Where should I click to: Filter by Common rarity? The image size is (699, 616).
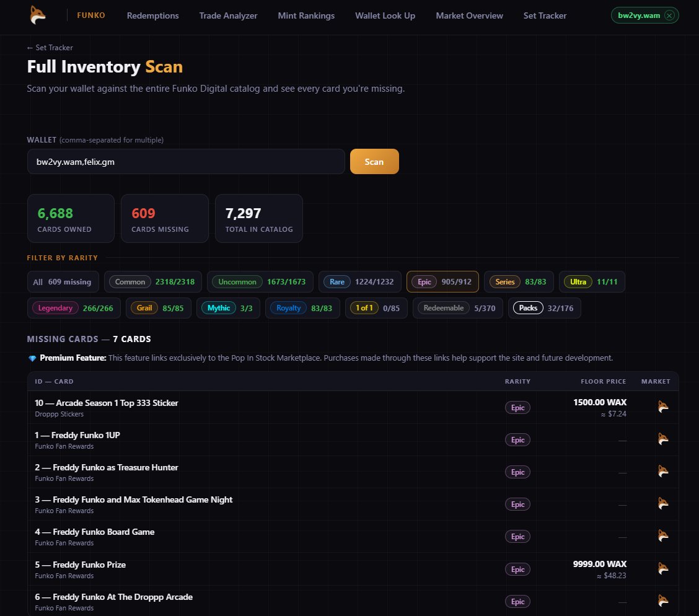click(x=153, y=282)
